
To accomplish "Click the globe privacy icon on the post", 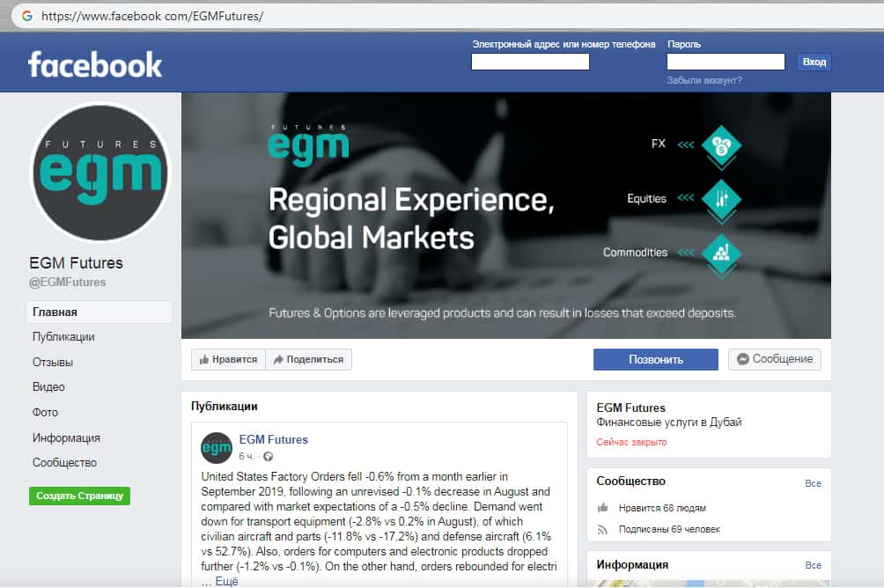I will 269,456.
